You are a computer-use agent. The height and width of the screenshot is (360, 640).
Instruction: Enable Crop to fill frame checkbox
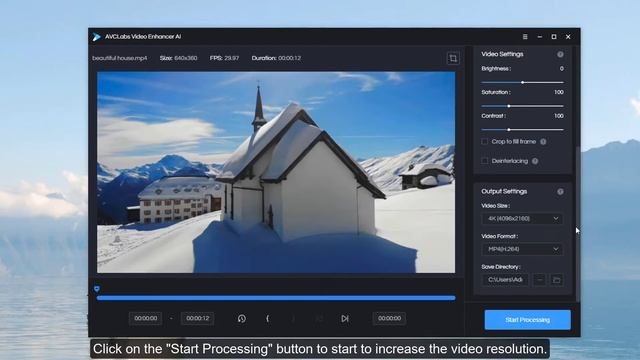484,142
